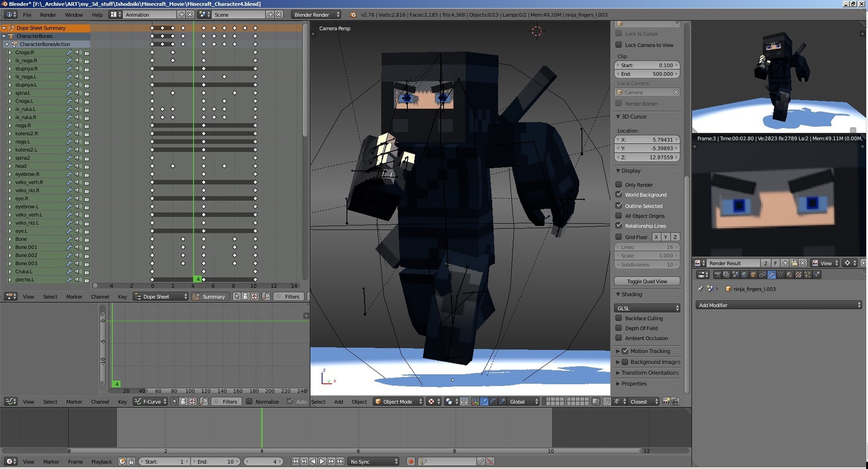The width and height of the screenshot is (868, 469).
Task: Enable All Object Origins checkbox
Action: tap(618, 216)
